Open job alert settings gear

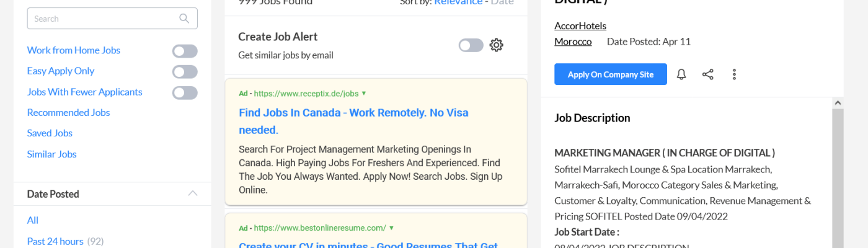pos(496,45)
